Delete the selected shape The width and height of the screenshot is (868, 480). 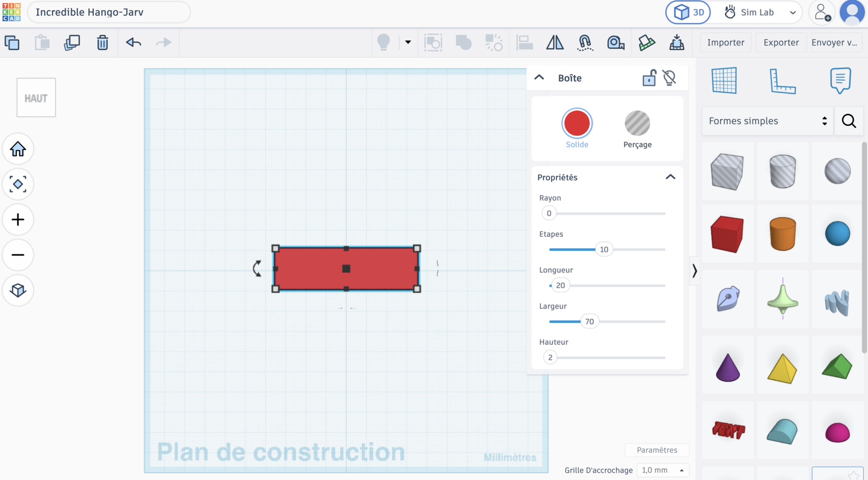(102, 42)
